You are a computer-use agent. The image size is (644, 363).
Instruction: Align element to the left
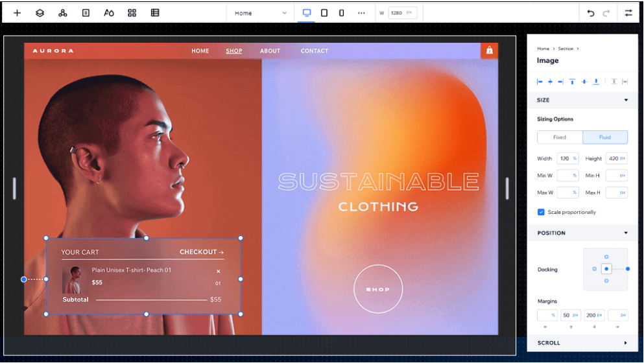pyautogui.click(x=540, y=82)
